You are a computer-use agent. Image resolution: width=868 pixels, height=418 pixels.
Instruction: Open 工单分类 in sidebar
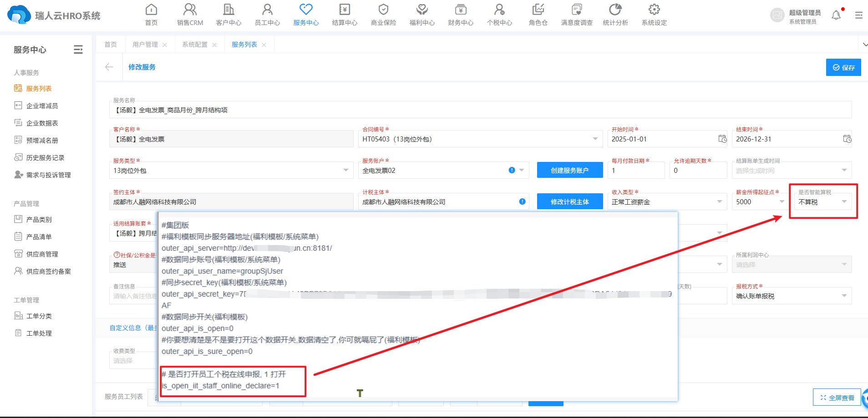39,316
